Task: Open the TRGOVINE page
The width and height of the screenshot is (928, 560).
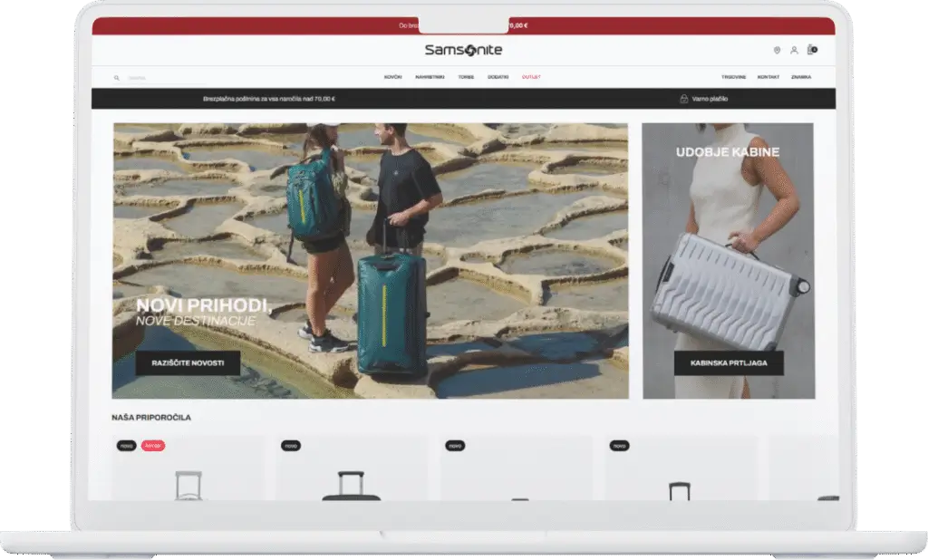Action: 735,78
